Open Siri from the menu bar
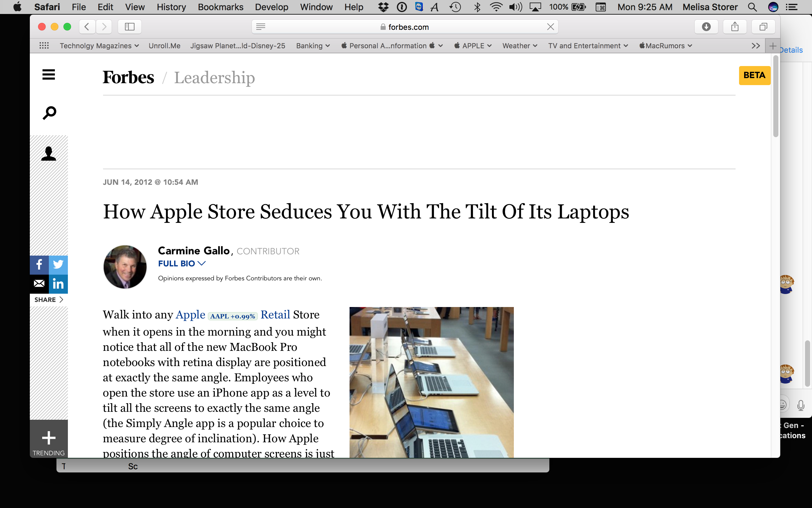Screen dimensions: 812x508 click(773, 7)
